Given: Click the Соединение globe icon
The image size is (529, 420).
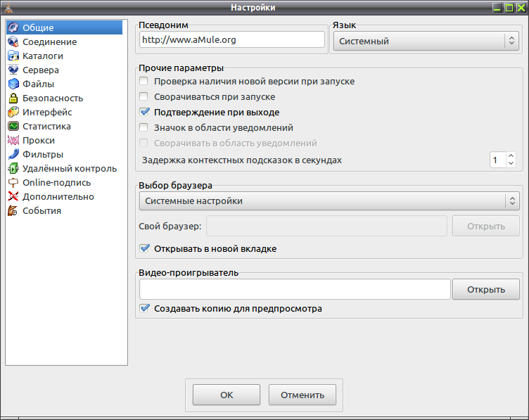Looking at the screenshot, I should pos(13,42).
